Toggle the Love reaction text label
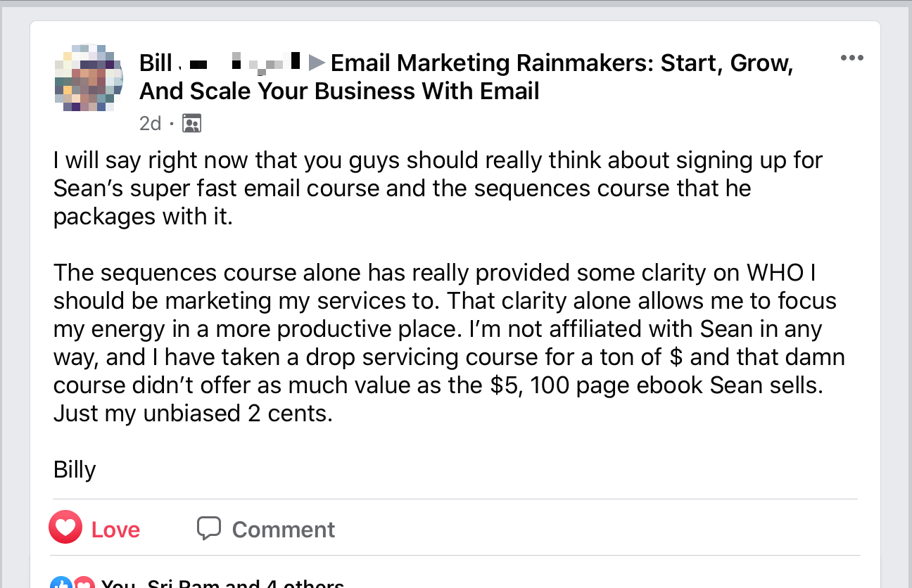 pos(115,529)
